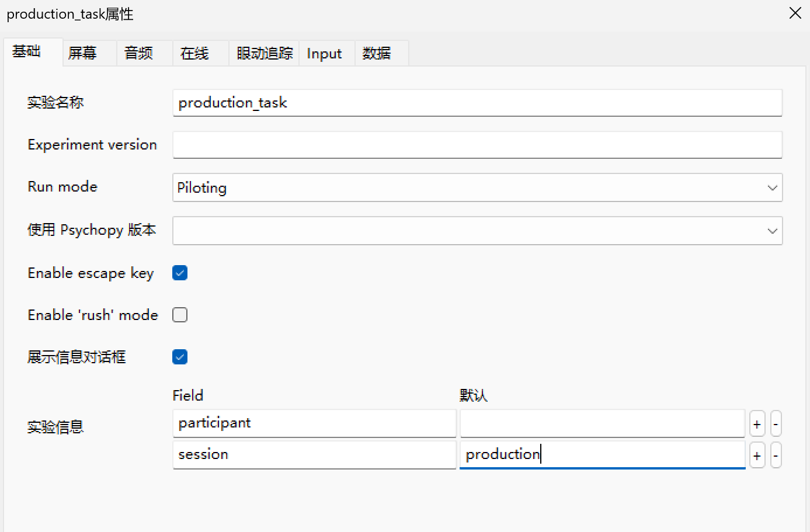This screenshot has width=810, height=532.
Task: Click the participant default value field
Action: [x=602, y=423]
